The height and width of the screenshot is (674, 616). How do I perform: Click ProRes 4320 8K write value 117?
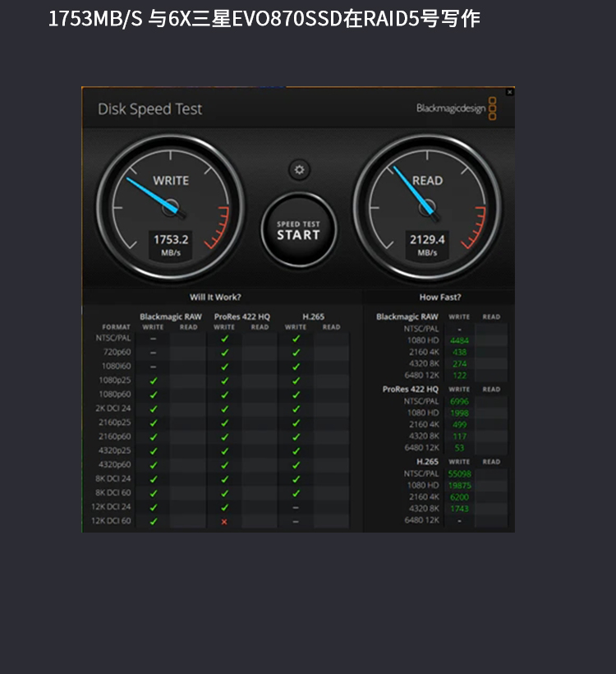459,436
